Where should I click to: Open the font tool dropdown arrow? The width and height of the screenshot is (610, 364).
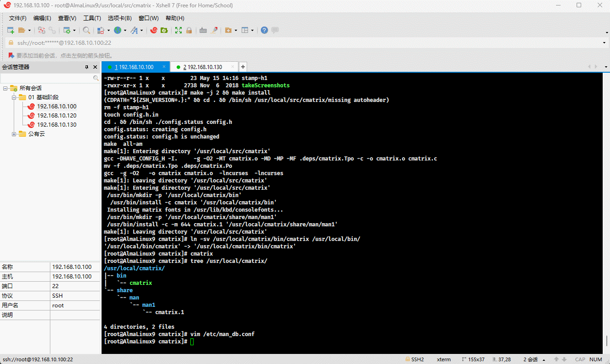point(141,31)
